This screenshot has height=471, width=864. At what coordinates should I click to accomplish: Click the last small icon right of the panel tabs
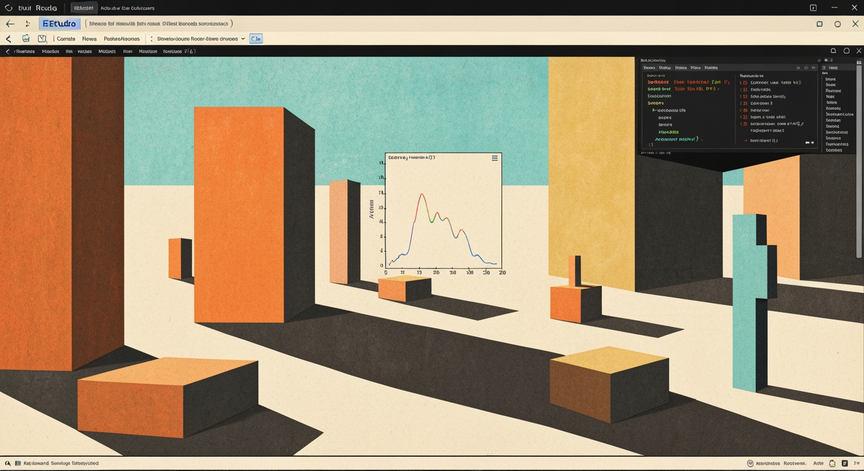(x=813, y=68)
